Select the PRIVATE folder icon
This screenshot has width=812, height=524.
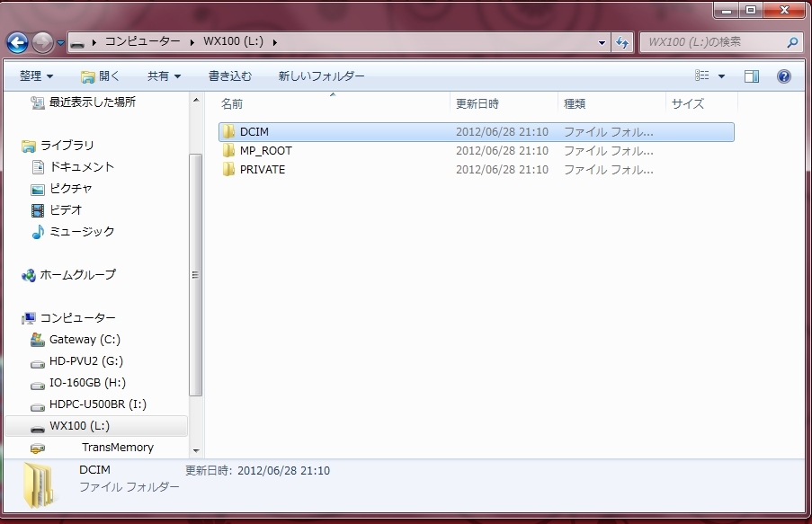pyautogui.click(x=229, y=169)
